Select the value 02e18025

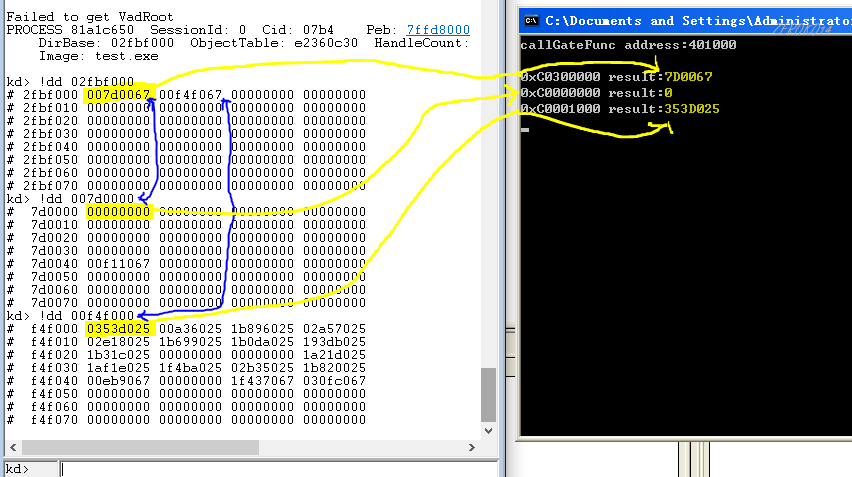(118, 342)
